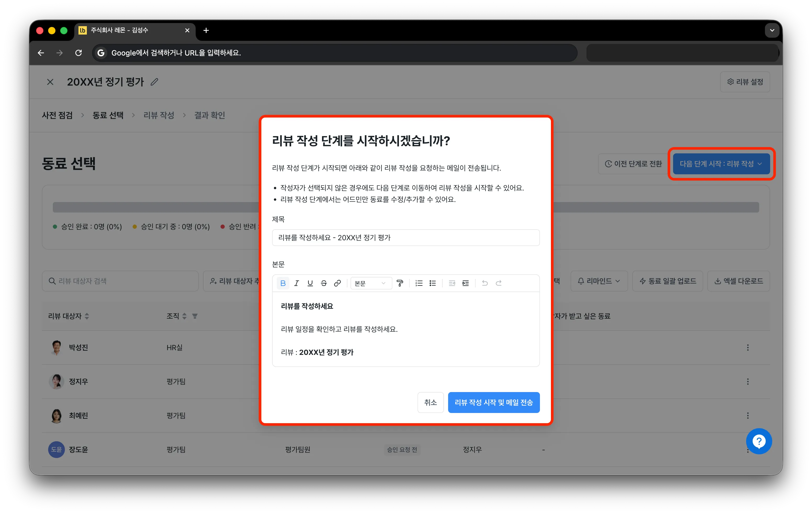The height and width of the screenshot is (514, 812).
Task: Apply underline formatting in the editor toolbar
Action: [310, 283]
